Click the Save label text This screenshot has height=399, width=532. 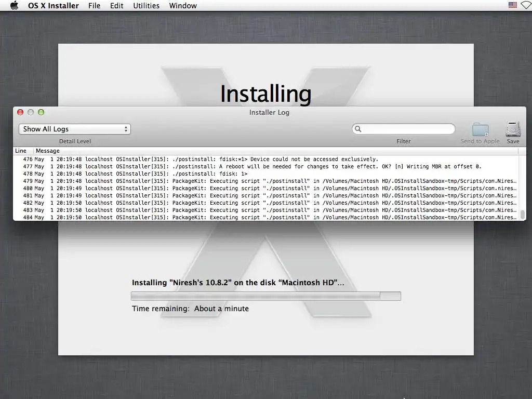(x=513, y=141)
